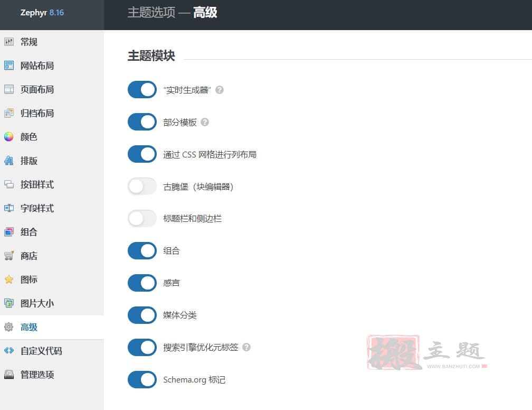
Task: Click the 颜色 color wheel icon
Action: pyautogui.click(x=9, y=137)
